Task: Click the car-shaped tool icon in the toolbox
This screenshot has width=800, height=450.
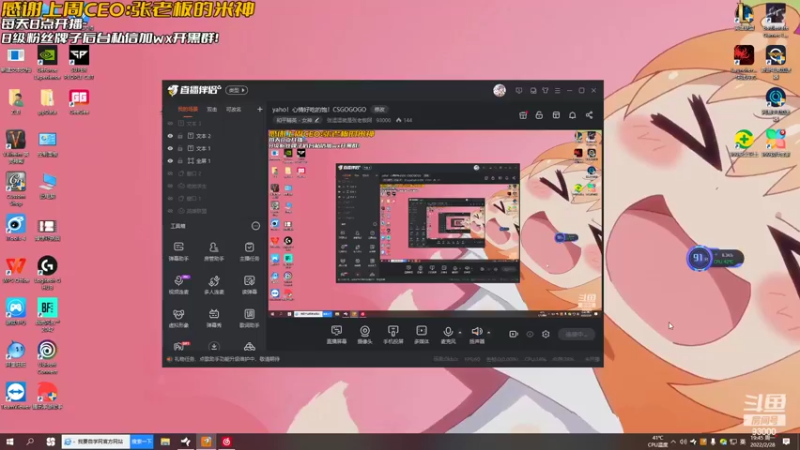Action: coord(249,346)
